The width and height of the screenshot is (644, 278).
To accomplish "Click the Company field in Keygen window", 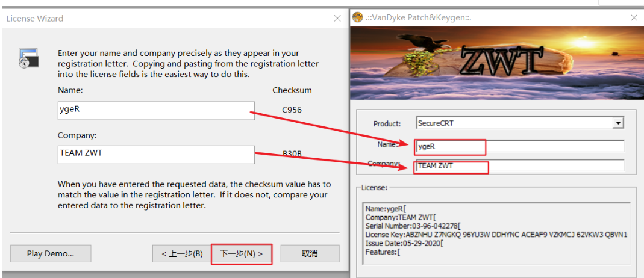I will tap(520, 165).
